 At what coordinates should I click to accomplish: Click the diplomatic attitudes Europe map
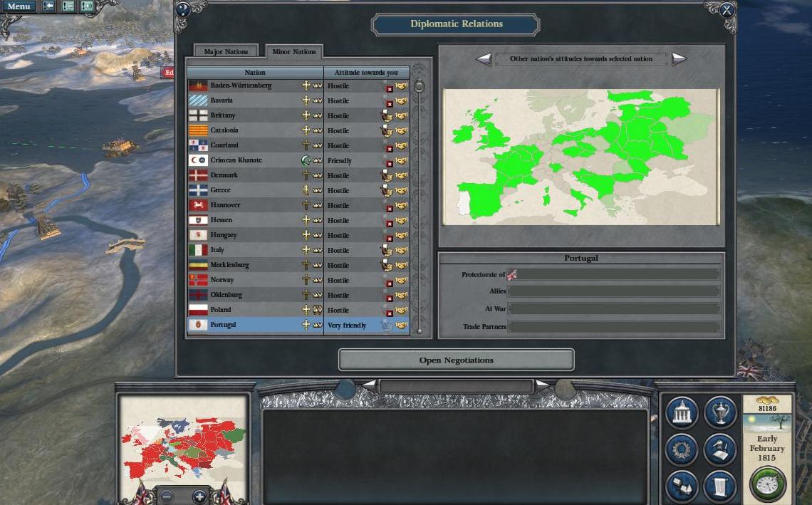[x=581, y=157]
